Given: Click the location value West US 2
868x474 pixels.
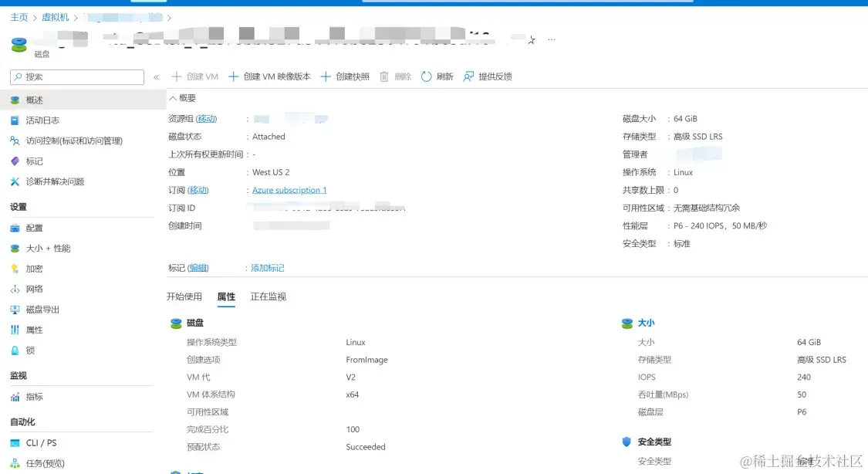Looking at the screenshot, I should pos(271,172).
